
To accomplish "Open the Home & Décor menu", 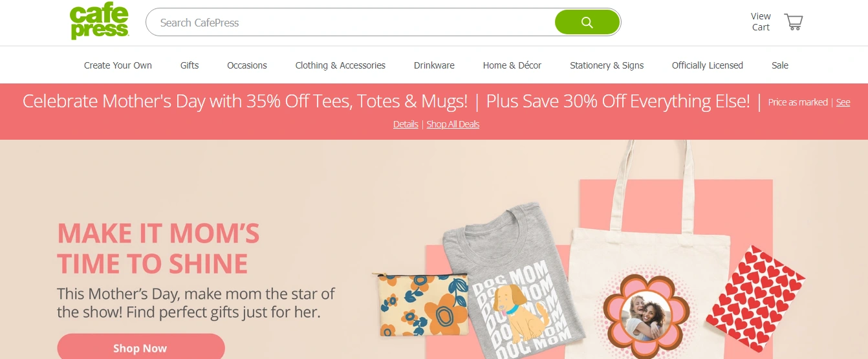I will click(x=512, y=65).
